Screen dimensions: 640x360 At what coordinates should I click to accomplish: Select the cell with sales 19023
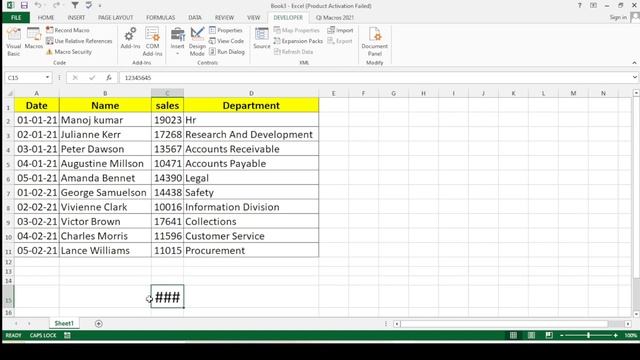[x=167, y=120]
